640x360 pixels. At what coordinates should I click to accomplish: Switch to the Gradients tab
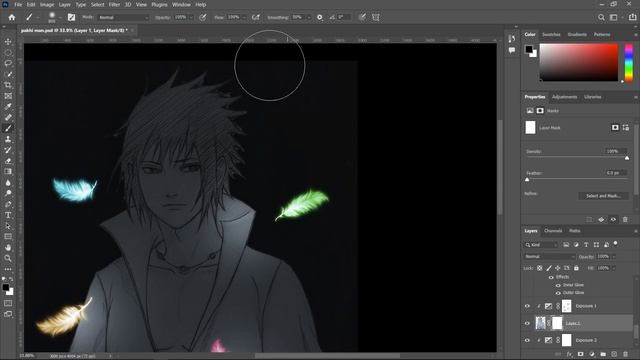pyautogui.click(x=577, y=35)
